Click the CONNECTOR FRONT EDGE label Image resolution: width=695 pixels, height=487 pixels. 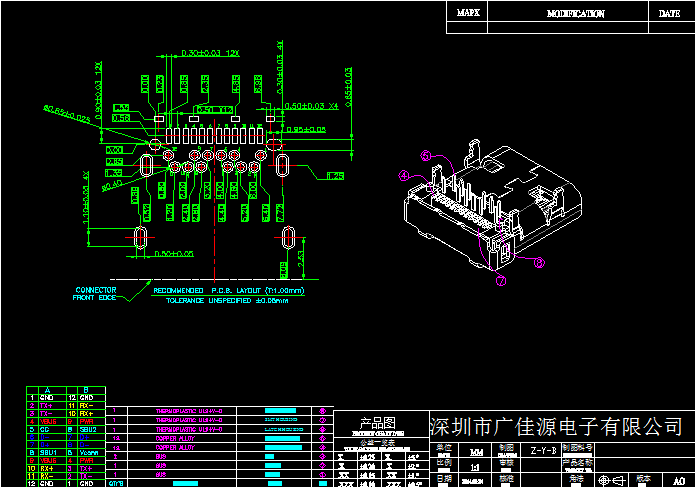(95, 293)
